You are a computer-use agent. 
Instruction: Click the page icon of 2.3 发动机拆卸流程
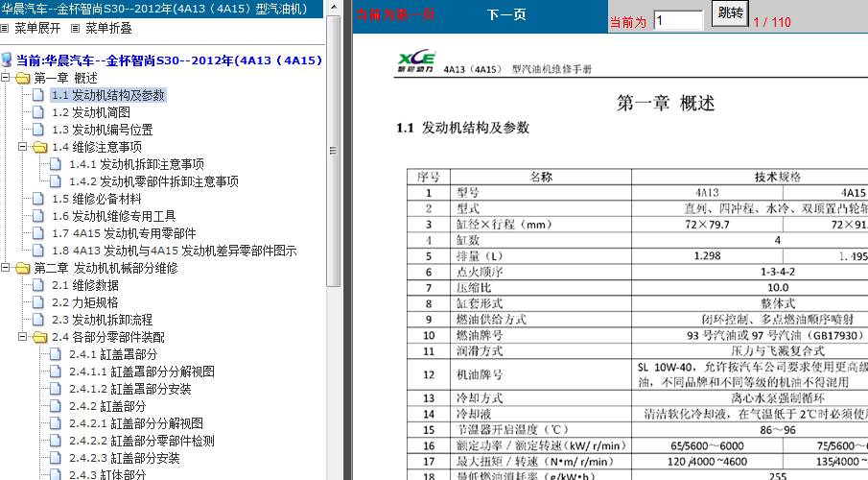[x=38, y=320]
